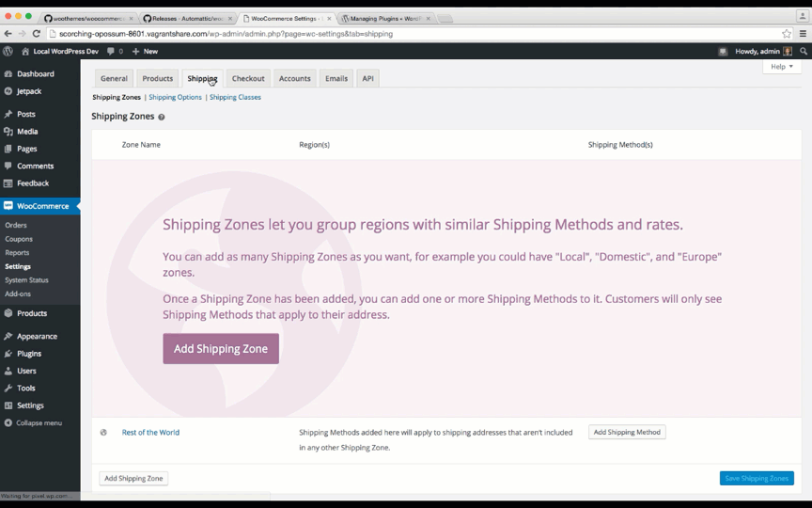Open the Chrome hamburger menu
The width and height of the screenshot is (812, 508).
[x=803, y=34]
